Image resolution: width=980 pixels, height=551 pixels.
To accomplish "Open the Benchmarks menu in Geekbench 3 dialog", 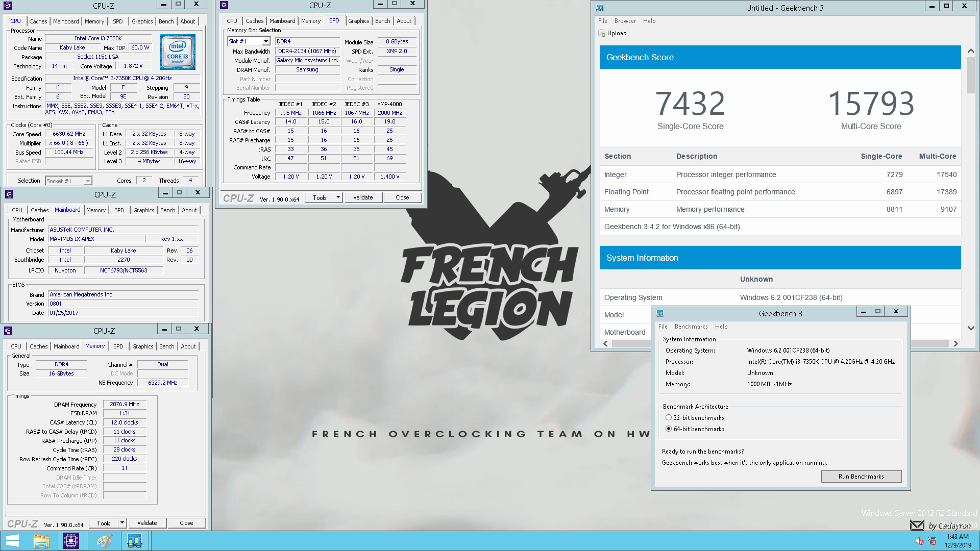I will 691,327.
